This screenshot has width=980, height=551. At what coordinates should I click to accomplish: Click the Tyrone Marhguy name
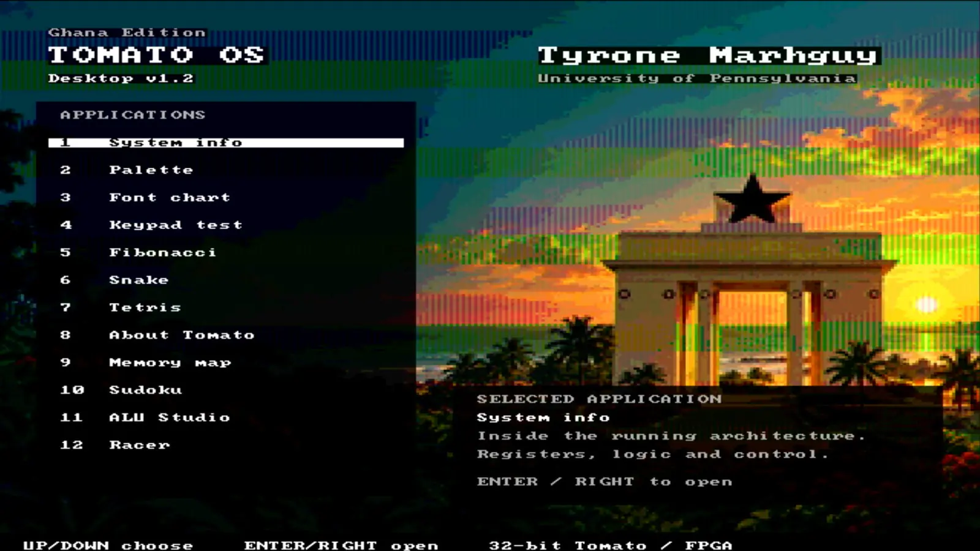tap(709, 56)
